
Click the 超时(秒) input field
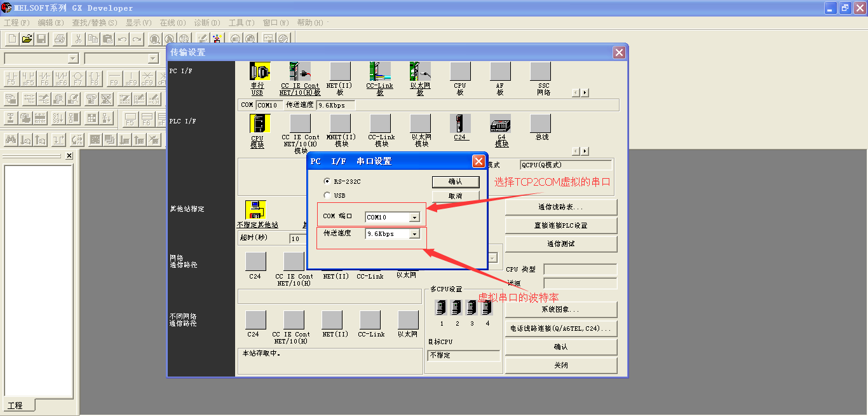click(x=296, y=238)
